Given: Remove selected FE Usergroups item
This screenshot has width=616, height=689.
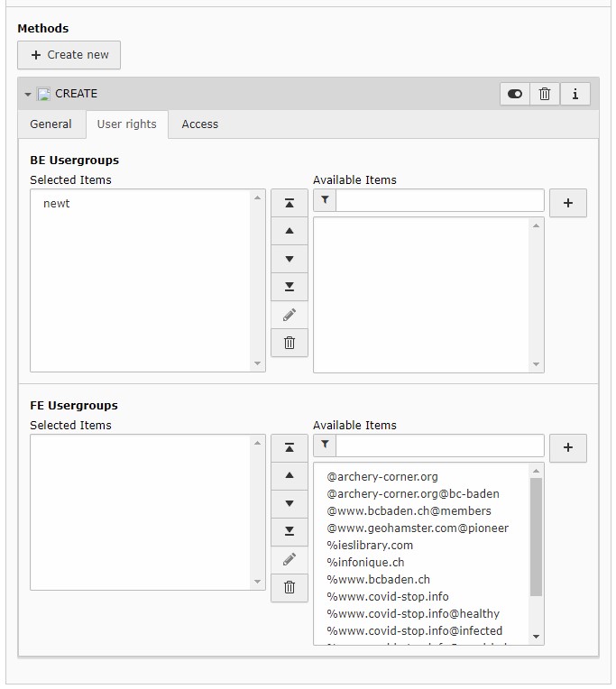Looking at the screenshot, I should [290, 587].
